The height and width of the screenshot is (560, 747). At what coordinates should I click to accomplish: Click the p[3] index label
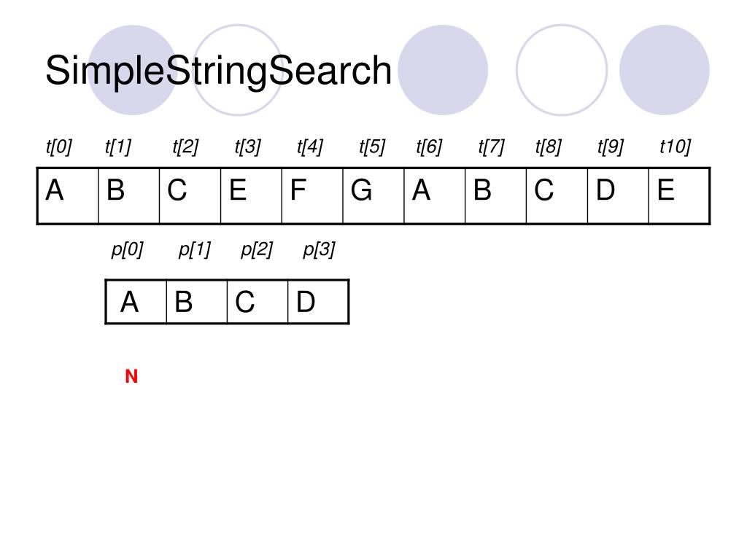[x=320, y=249]
